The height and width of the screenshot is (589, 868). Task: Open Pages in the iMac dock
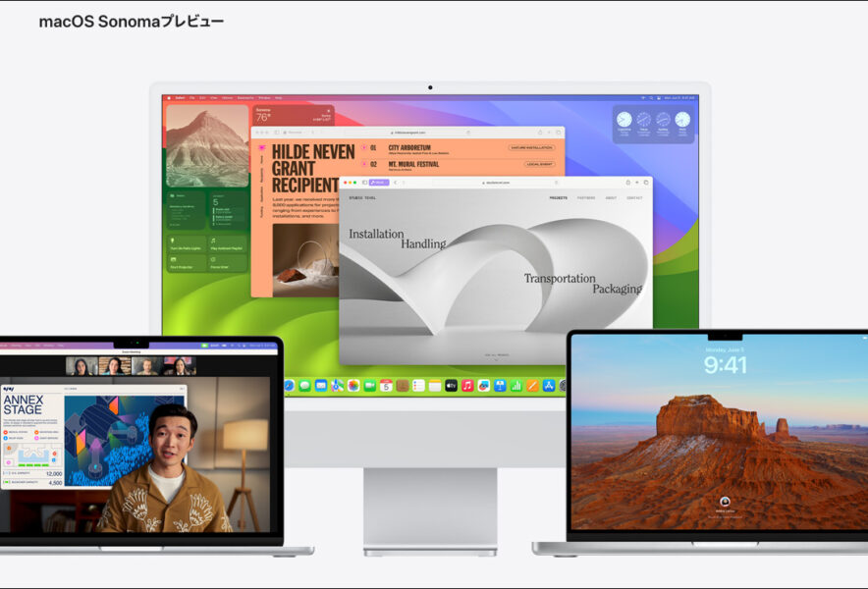click(532, 385)
